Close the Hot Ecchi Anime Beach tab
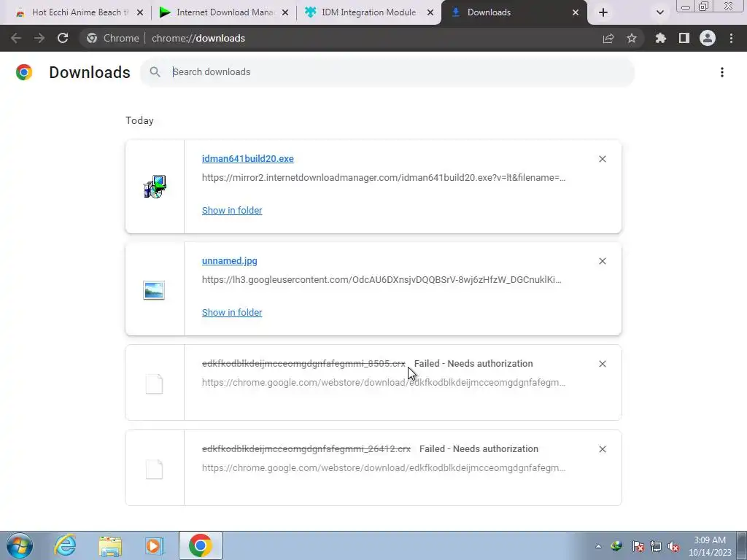 click(x=140, y=12)
